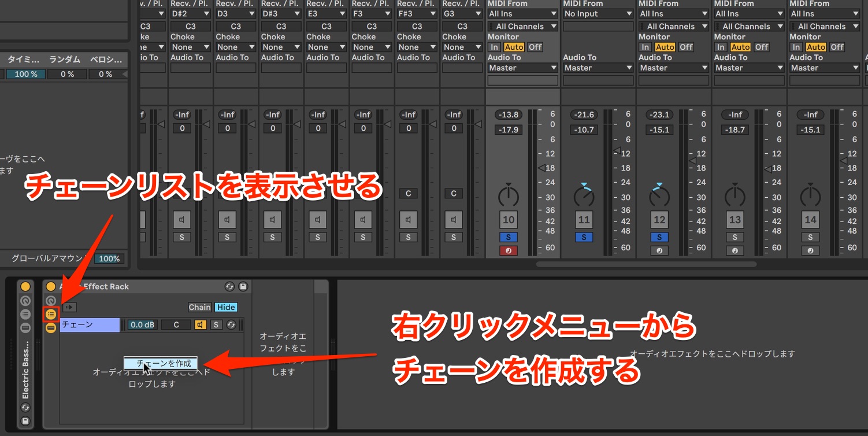
Task: Open track 13 Audio To Master dropdown
Action: (x=750, y=68)
